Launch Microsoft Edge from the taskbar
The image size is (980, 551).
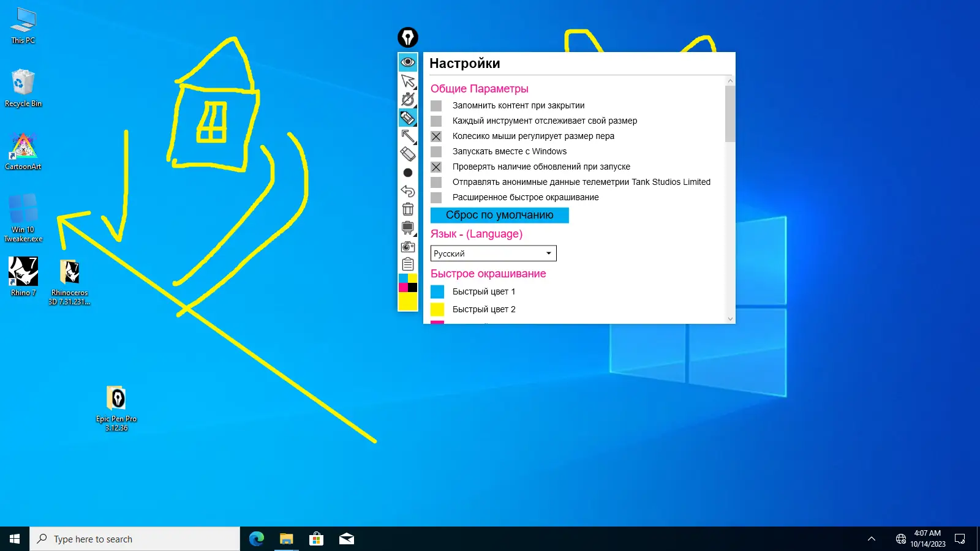click(x=257, y=539)
